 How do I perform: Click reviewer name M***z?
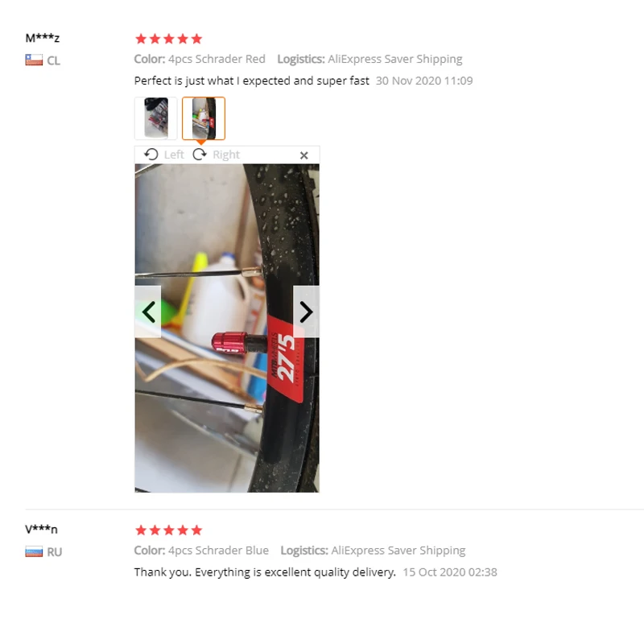43,38
